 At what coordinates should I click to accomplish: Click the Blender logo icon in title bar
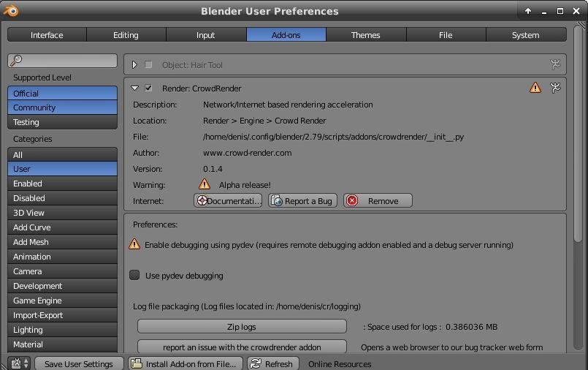pyautogui.click(x=10, y=10)
